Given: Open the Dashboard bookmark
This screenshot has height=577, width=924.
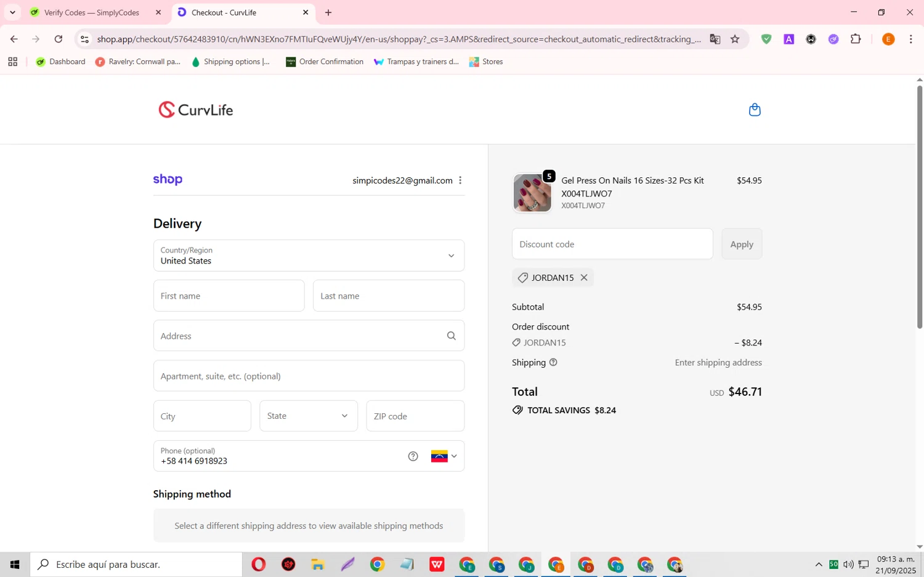Looking at the screenshot, I should coord(61,62).
